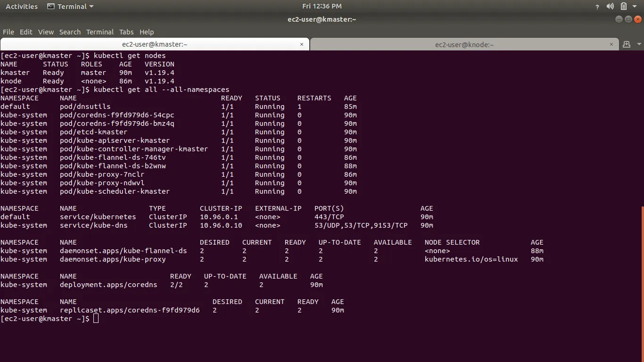Click "service/kubernetes"
This screenshot has height=362, width=644.
[x=98, y=217]
